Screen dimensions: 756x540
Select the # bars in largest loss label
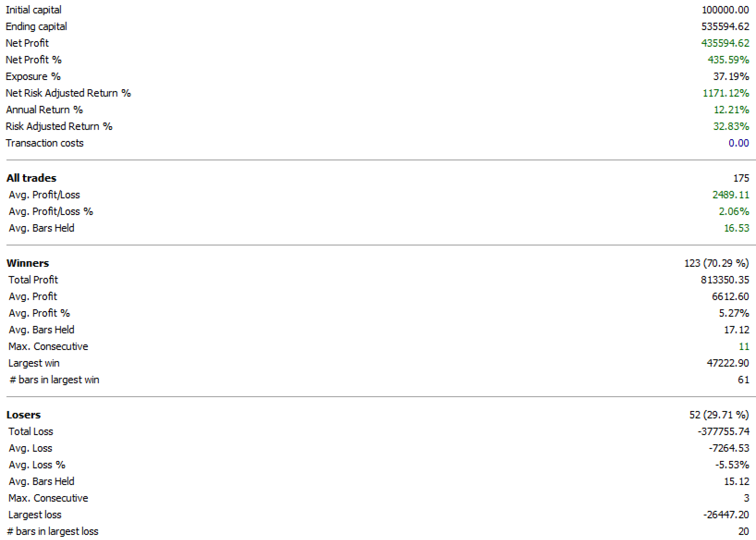pos(53,531)
